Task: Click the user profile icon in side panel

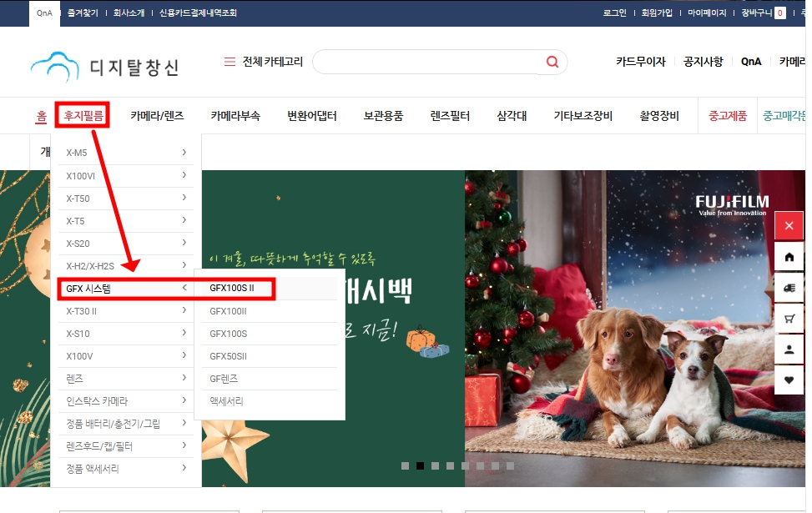Action: 789,350
